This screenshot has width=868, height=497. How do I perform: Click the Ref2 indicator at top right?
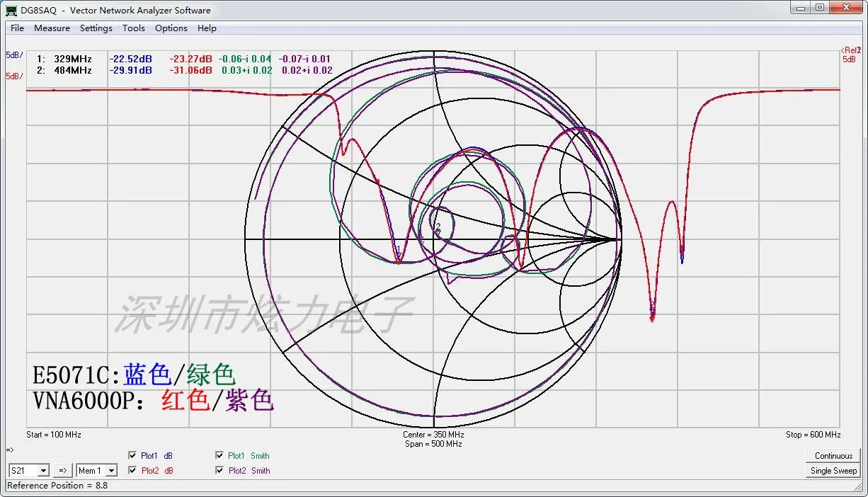click(x=850, y=50)
